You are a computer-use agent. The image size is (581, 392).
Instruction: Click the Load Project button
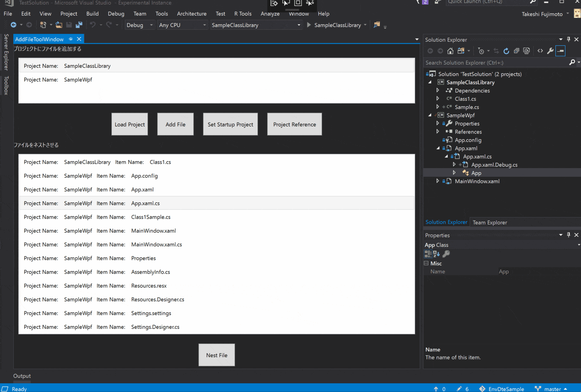(130, 124)
